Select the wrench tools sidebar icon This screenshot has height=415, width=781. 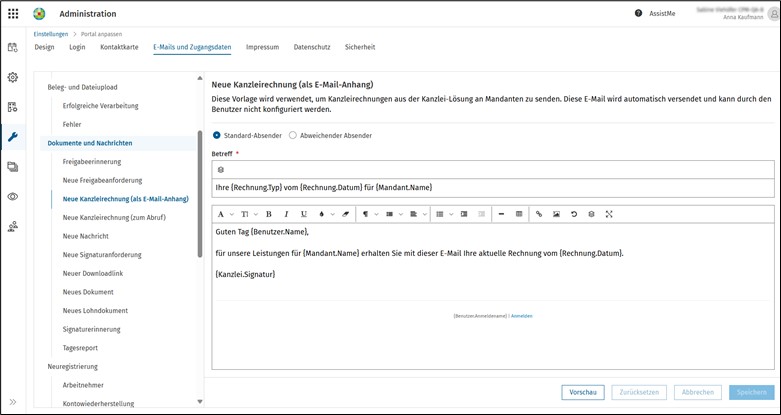[12, 137]
